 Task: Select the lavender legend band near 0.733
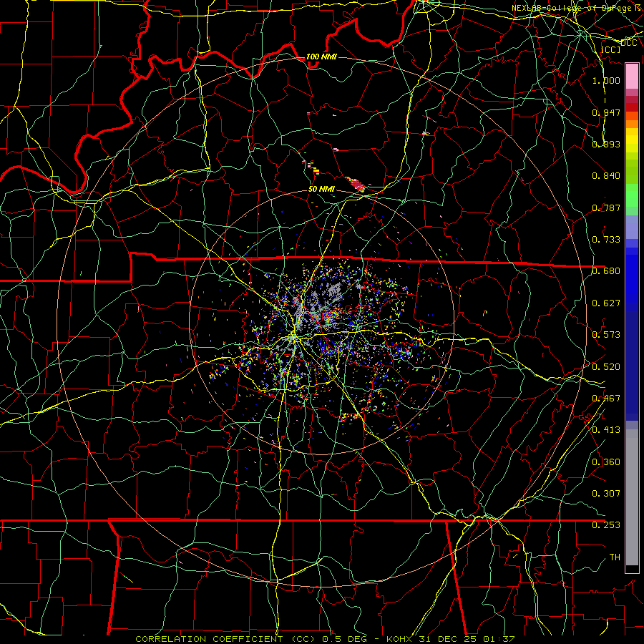pos(632,227)
